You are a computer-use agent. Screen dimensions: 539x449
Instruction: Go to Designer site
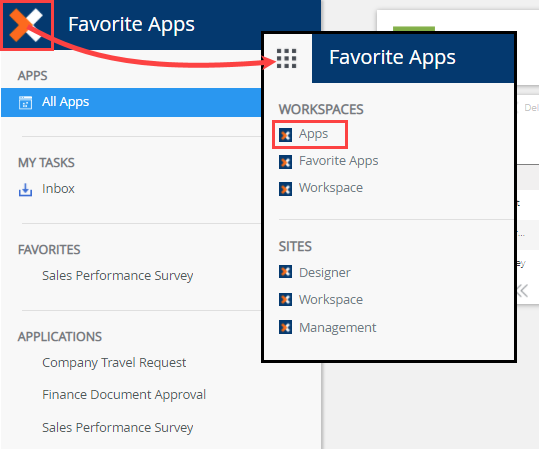click(x=325, y=273)
